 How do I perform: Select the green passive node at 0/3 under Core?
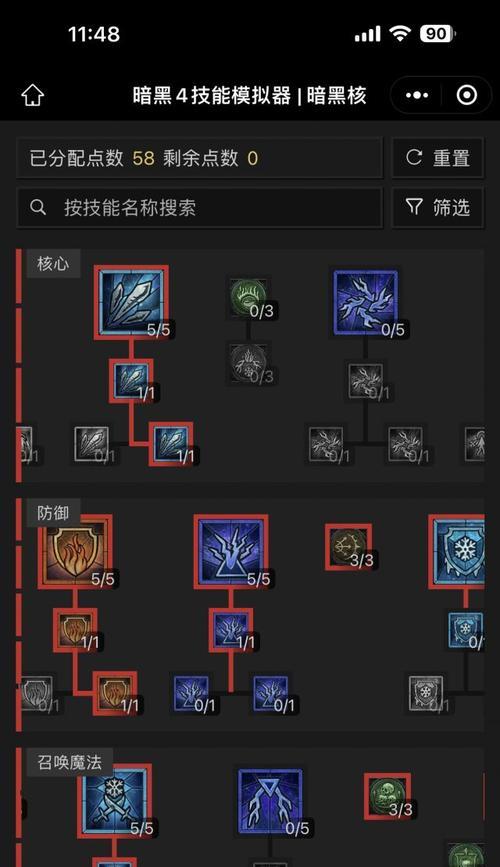pyautogui.click(x=248, y=297)
